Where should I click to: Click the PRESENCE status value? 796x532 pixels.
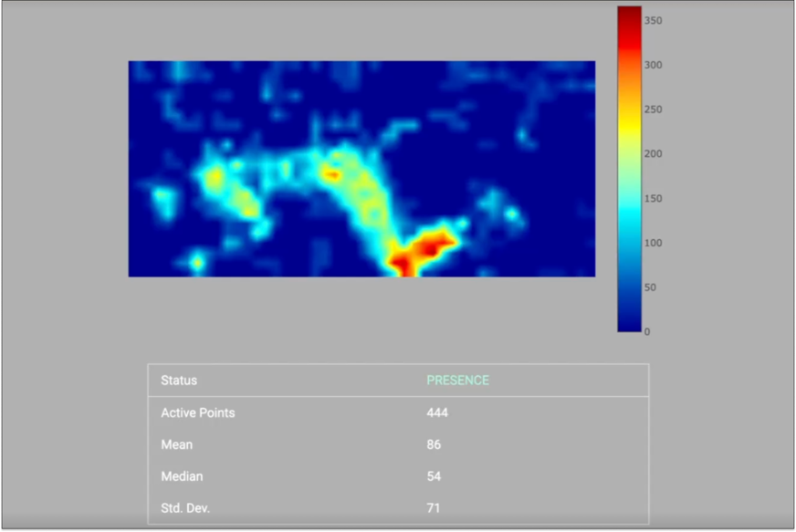[457, 381]
